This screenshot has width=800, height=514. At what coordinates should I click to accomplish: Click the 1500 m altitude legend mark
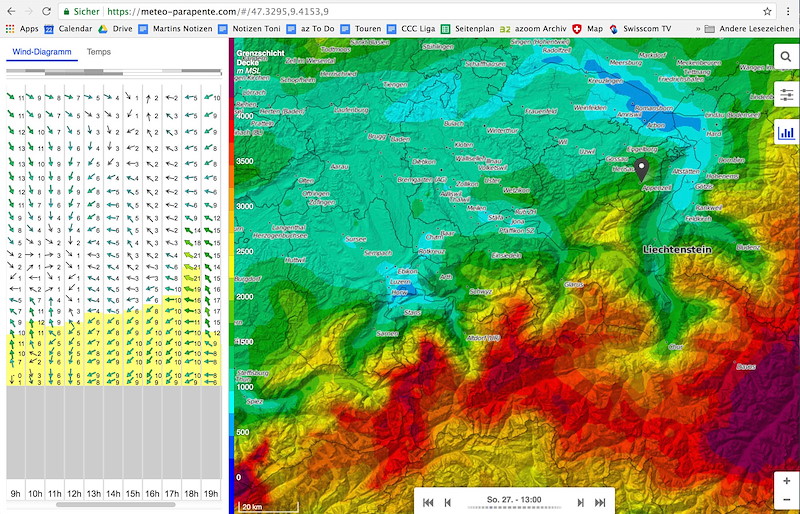tap(245, 341)
